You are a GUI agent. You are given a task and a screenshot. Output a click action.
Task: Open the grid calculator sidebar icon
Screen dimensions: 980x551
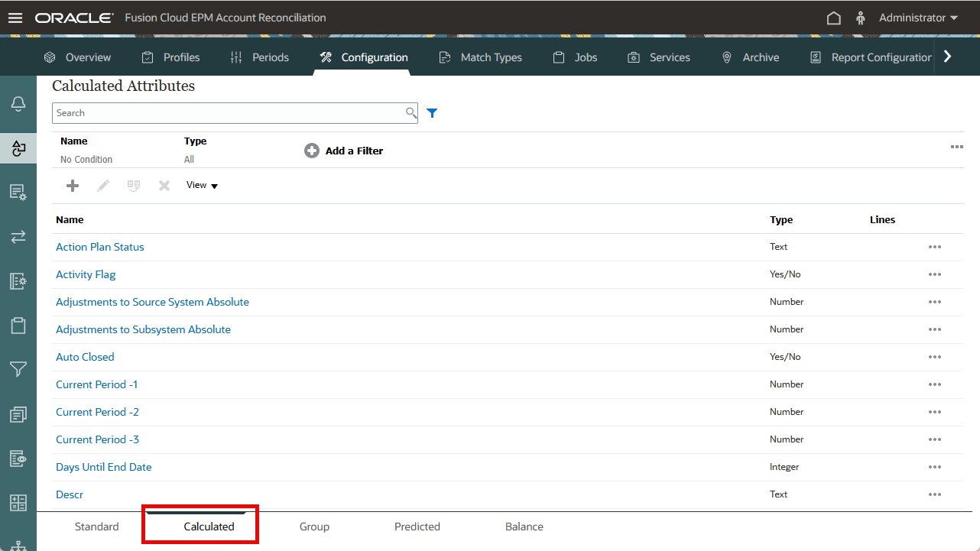18,503
